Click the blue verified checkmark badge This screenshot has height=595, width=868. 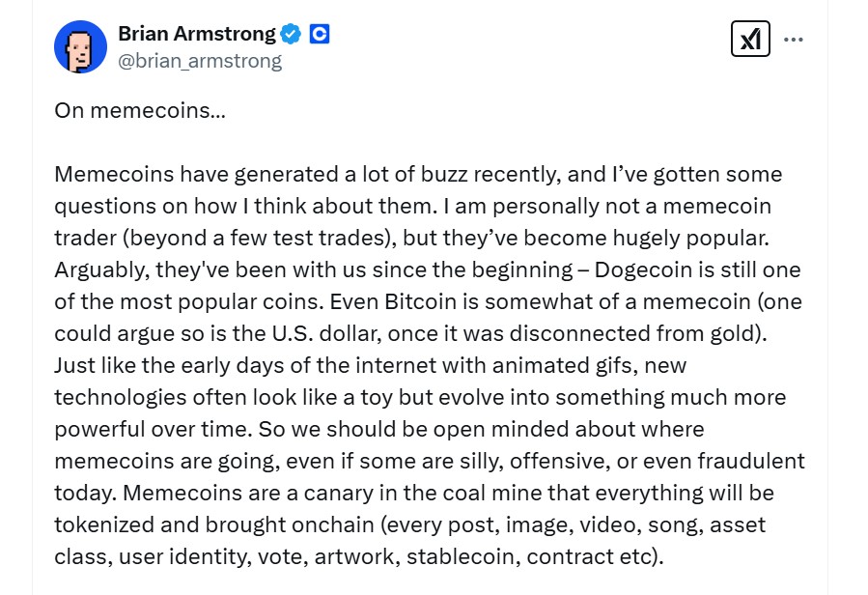292,34
